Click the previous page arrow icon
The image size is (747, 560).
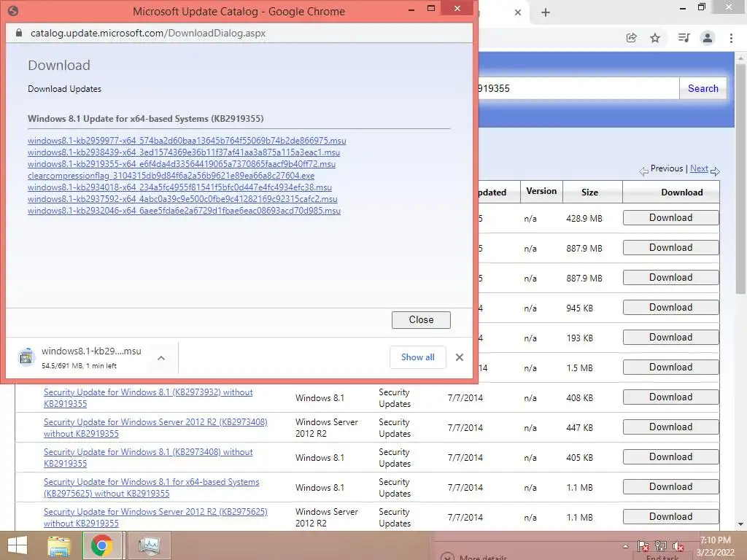[x=643, y=171]
